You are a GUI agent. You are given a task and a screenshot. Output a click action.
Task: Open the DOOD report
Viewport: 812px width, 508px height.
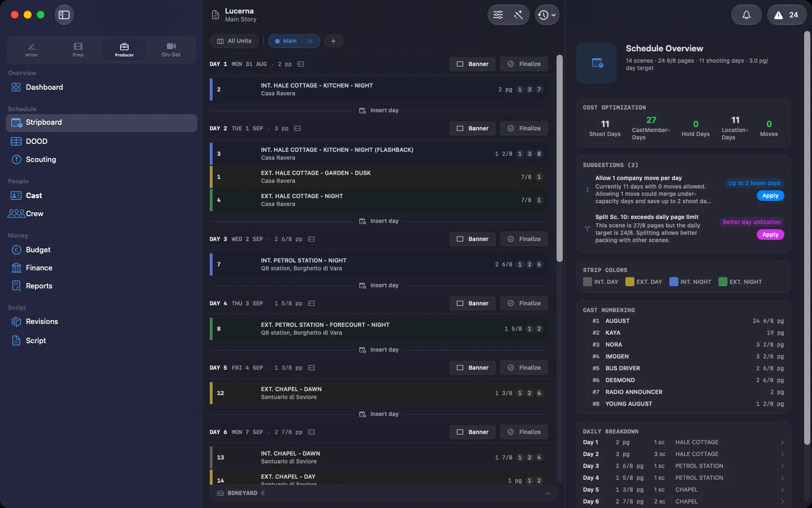pos(101,142)
